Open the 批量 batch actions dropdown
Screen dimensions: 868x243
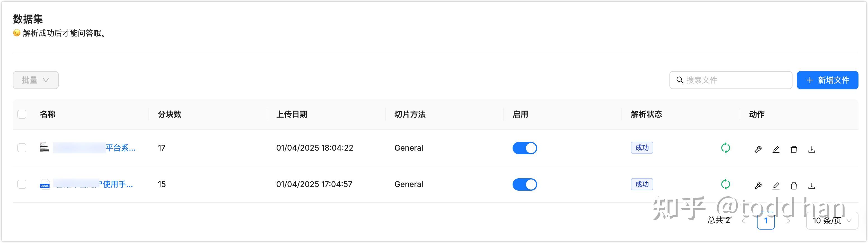(36, 80)
